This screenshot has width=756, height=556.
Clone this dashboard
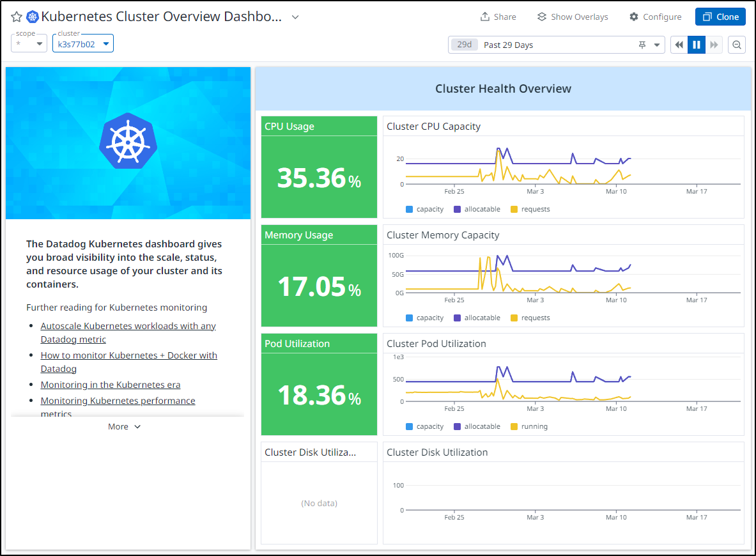[720, 17]
